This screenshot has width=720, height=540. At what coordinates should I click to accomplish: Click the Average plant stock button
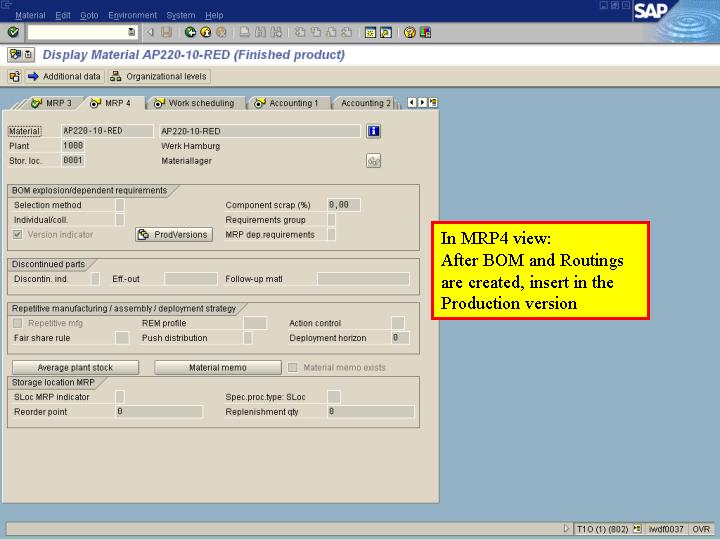(x=75, y=367)
